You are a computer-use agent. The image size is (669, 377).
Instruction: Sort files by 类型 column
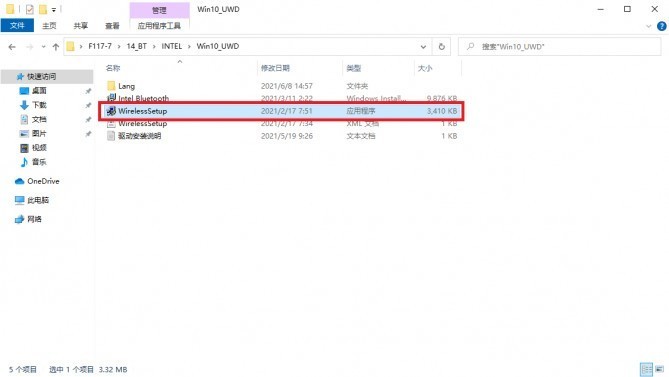[x=353, y=68]
